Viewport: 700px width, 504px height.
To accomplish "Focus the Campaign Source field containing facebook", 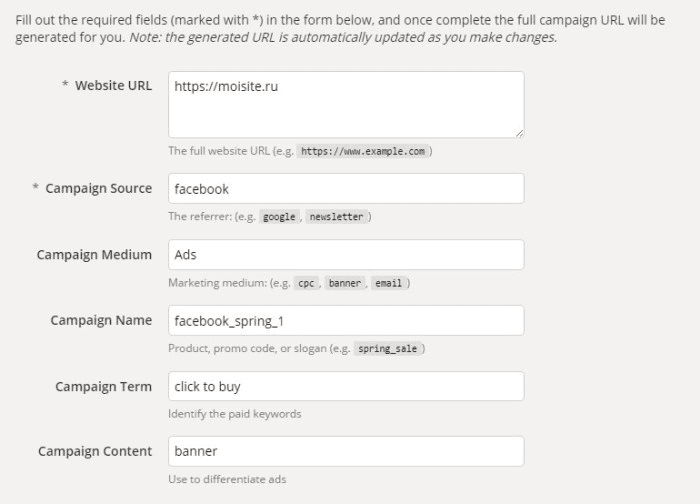I will coord(346,188).
